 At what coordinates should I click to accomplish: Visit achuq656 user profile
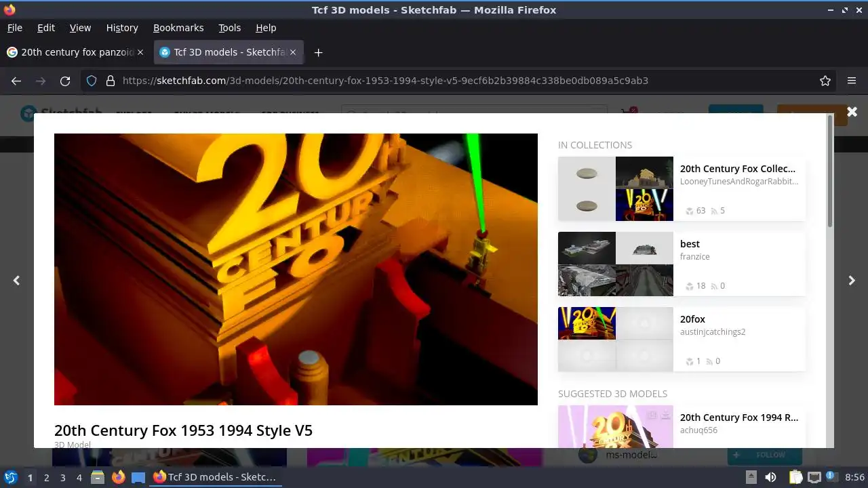pos(698,430)
